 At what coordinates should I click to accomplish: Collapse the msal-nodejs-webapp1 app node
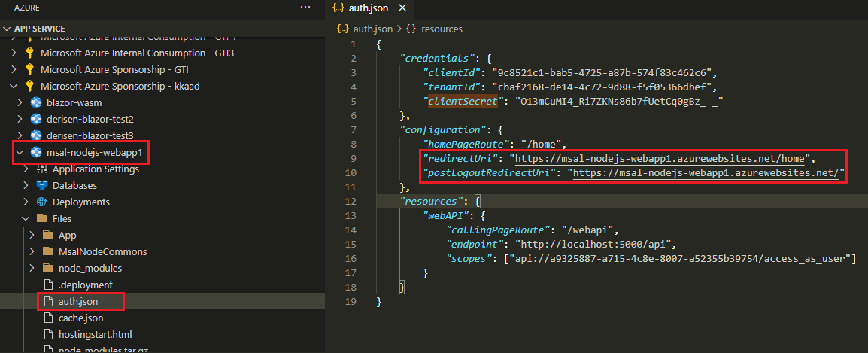pos(20,152)
